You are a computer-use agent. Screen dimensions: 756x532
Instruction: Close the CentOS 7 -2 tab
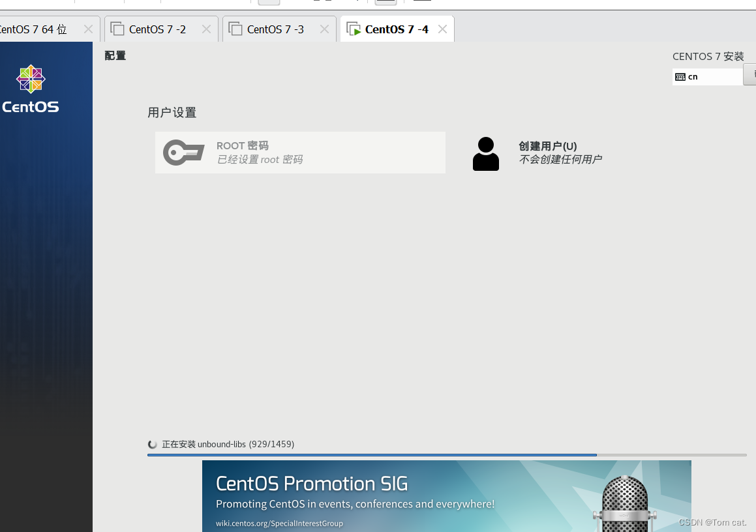pyautogui.click(x=206, y=29)
